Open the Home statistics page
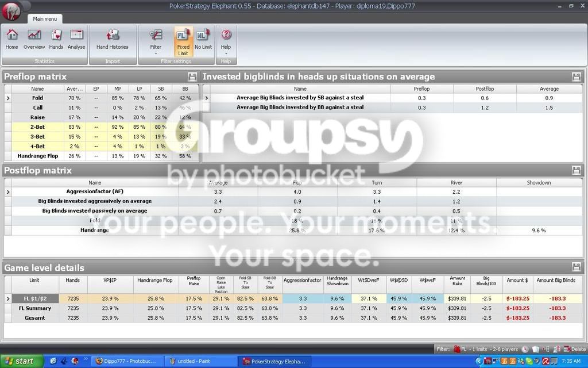The height and width of the screenshot is (368, 588). click(11, 40)
